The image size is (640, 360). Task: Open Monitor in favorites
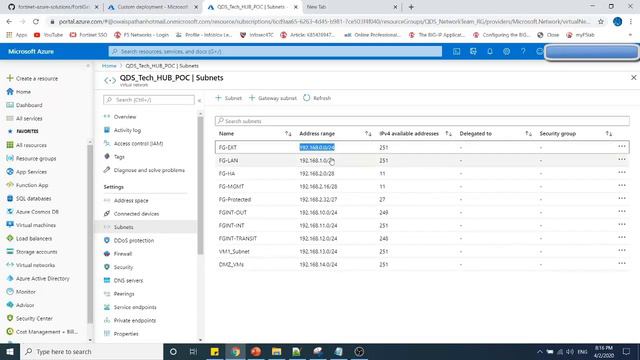click(21, 292)
